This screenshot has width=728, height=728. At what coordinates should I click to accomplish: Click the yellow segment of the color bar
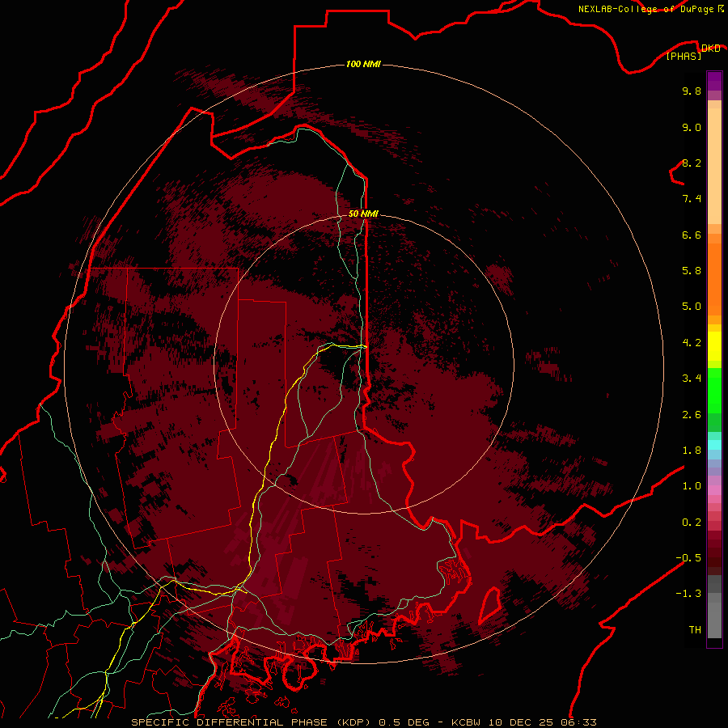714,346
